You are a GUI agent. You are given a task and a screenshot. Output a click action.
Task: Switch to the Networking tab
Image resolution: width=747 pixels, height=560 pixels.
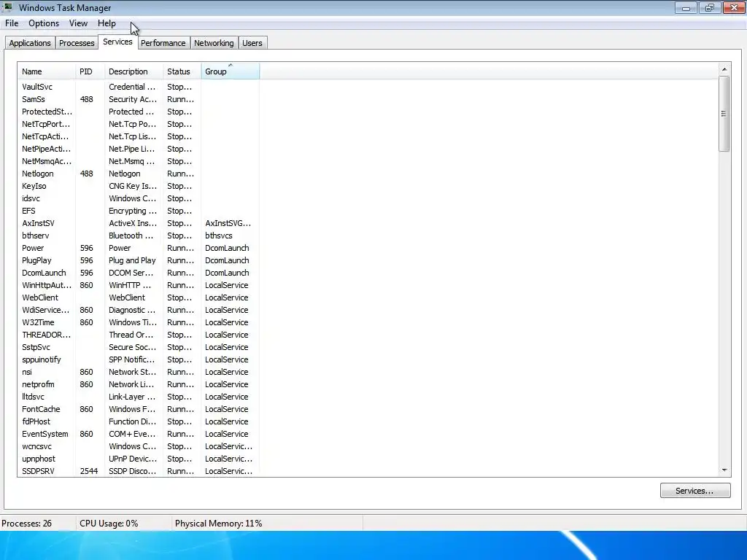[214, 43]
